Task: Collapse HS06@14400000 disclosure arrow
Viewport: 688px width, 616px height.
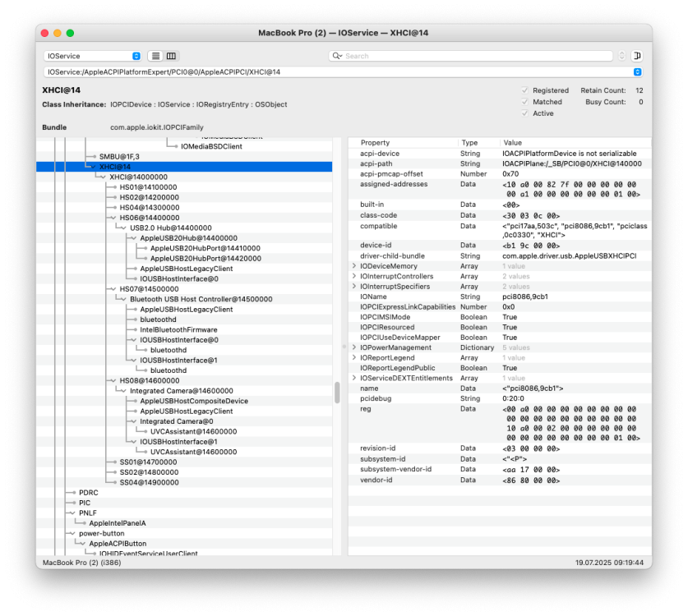Action: tap(113, 218)
